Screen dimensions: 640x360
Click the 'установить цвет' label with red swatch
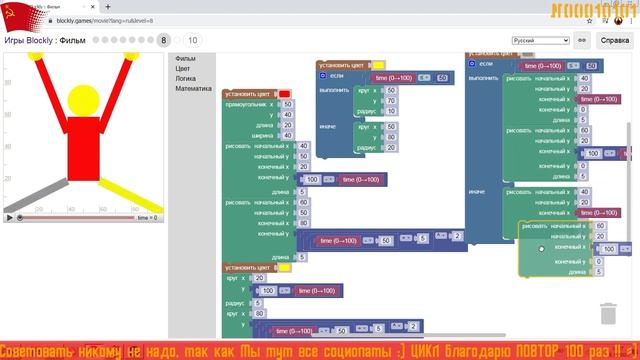(x=247, y=94)
